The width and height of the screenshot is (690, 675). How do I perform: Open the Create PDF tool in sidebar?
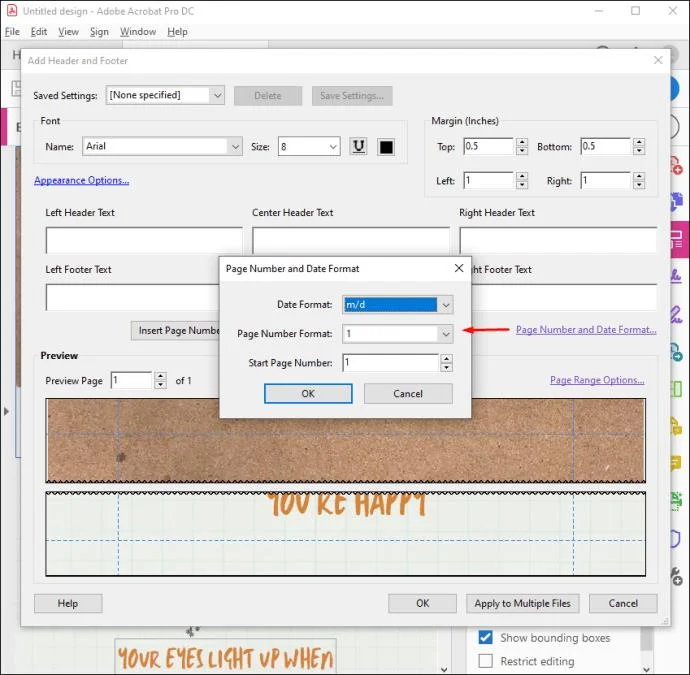tap(676, 165)
